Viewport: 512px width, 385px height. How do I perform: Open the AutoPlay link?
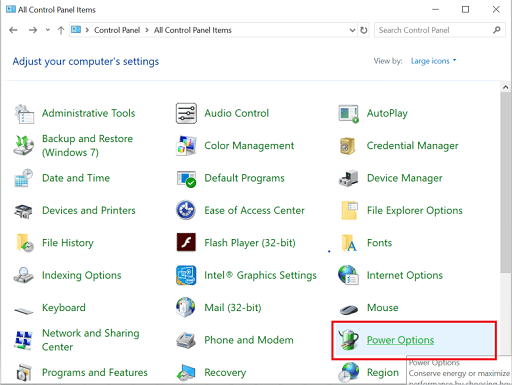[387, 114]
